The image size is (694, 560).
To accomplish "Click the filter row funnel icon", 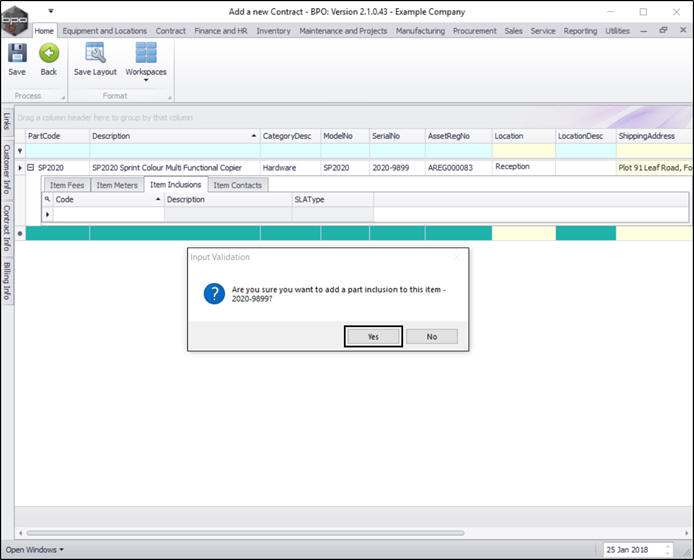I will (20, 151).
